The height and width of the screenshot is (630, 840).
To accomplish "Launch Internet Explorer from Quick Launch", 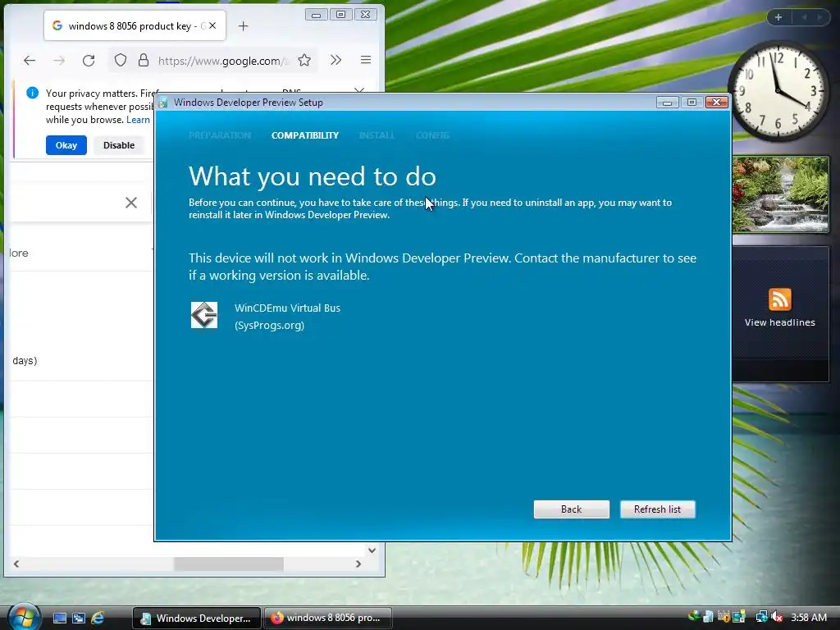I will [98, 619].
